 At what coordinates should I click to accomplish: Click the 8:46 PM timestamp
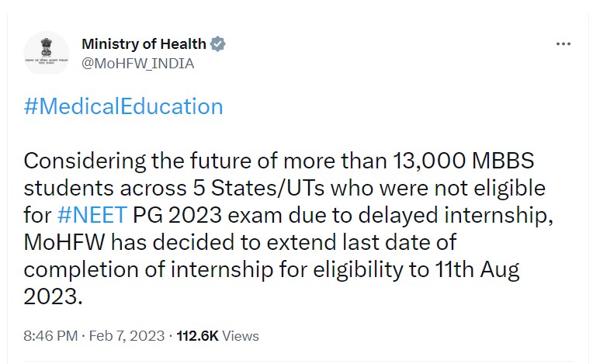pyautogui.click(x=50, y=336)
